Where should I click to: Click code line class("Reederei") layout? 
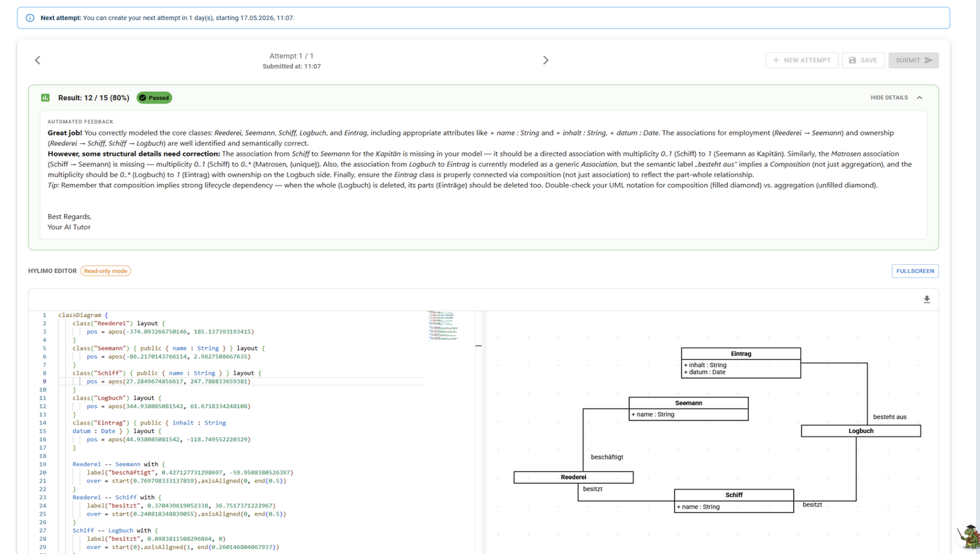tap(119, 323)
